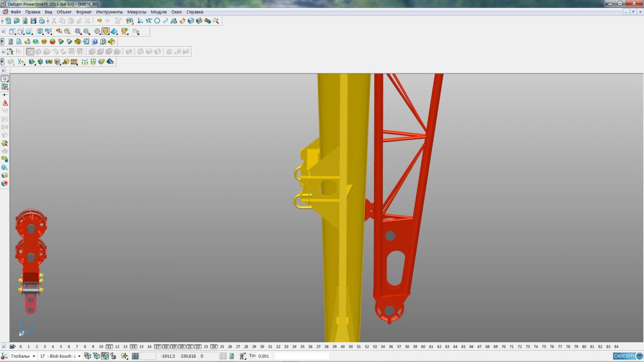Switch to isometric view cube icon
The width and height of the screenshot is (644, 362).
click(40, 31)
